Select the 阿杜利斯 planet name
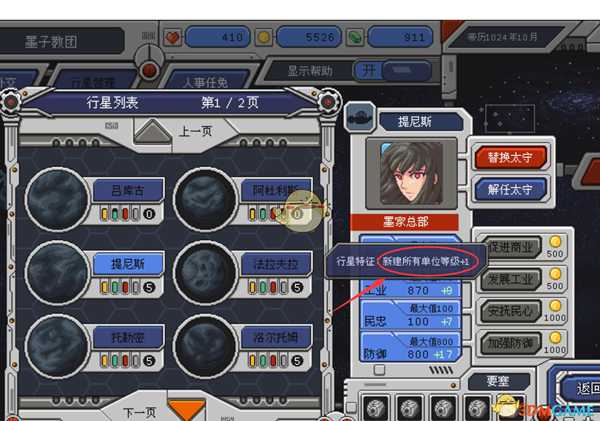Screen dimensions: 600x421 276,190
